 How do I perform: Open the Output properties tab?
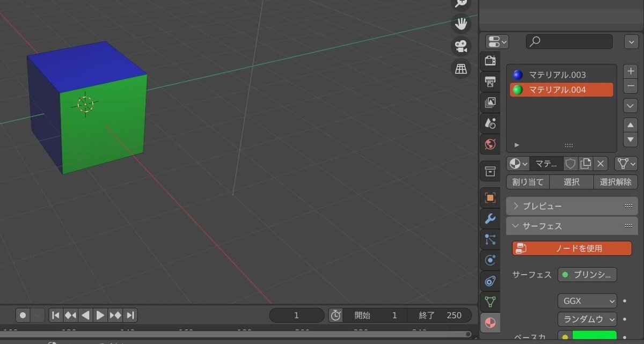489,82
